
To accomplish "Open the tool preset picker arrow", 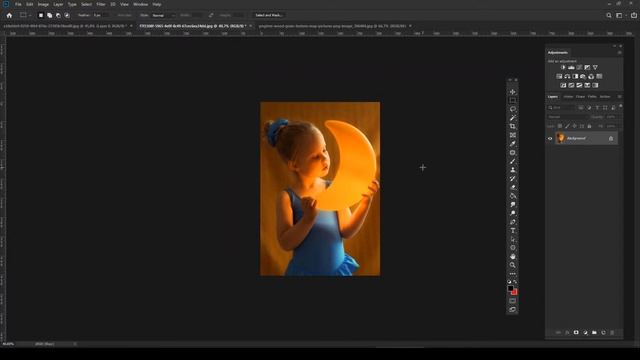I will coord(30,15).
